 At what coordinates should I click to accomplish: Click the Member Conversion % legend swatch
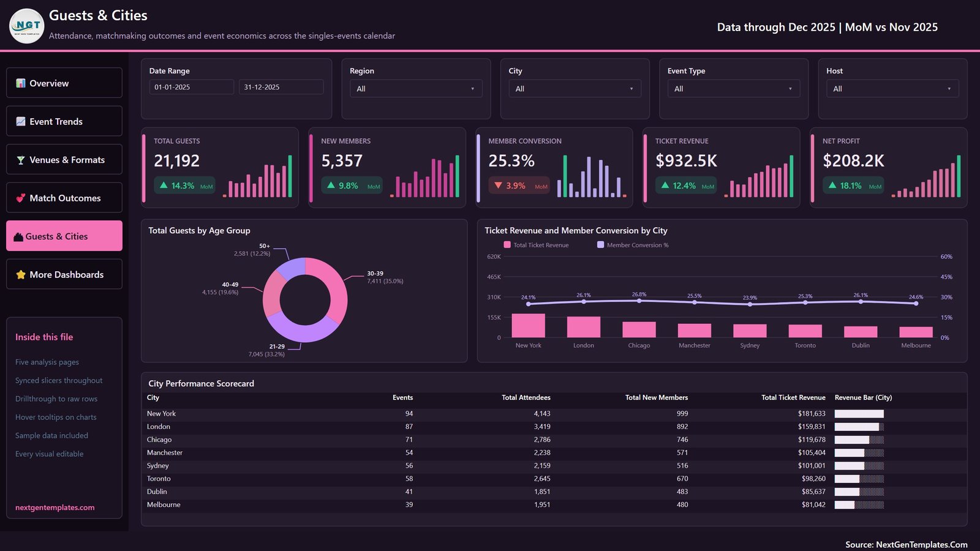[x=600, y=245]
